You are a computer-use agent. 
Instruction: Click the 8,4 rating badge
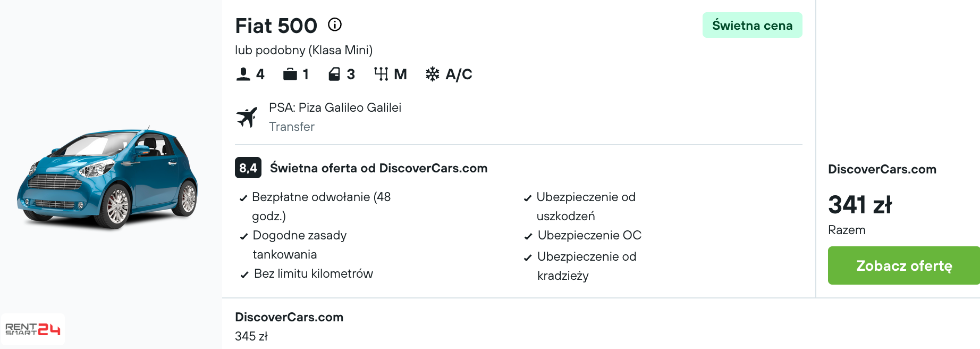(x=248, y=168)
